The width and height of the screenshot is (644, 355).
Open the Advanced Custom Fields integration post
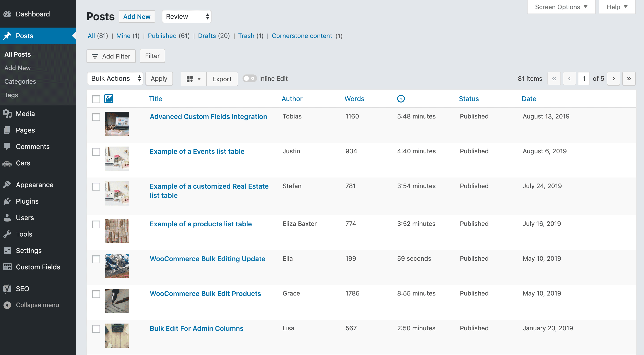coord(208,117)
